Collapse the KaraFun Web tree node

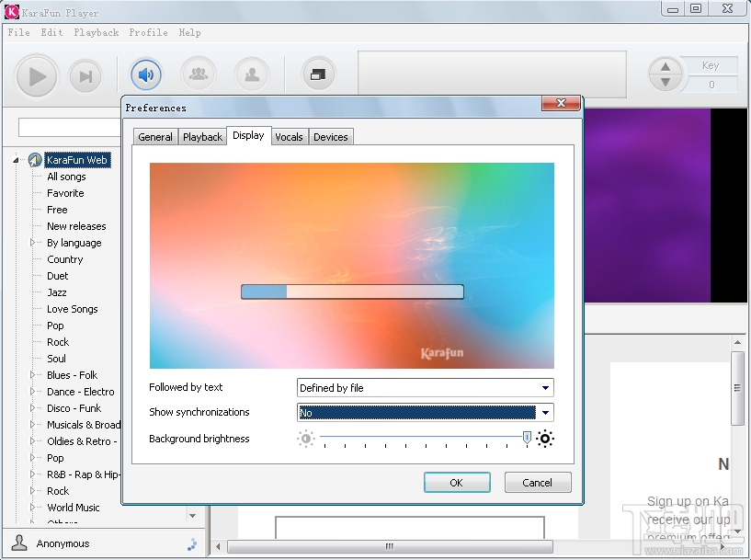pyautogui.click(x=17, y=160)
